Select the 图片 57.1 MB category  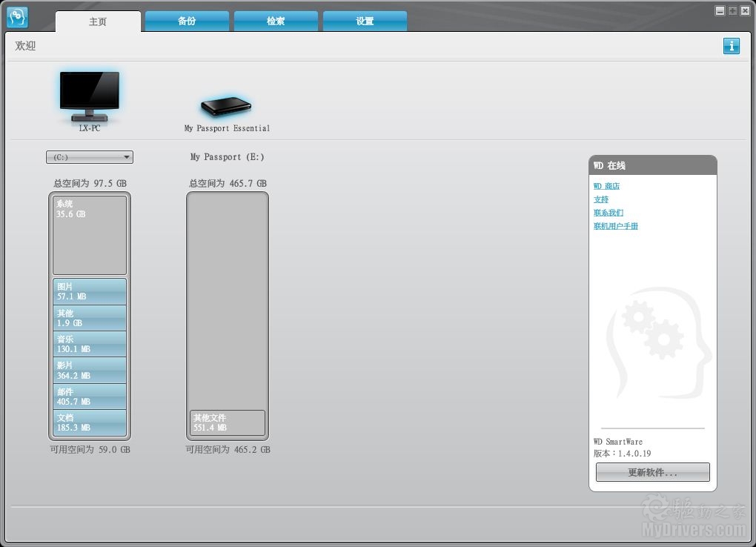(90, 291)
